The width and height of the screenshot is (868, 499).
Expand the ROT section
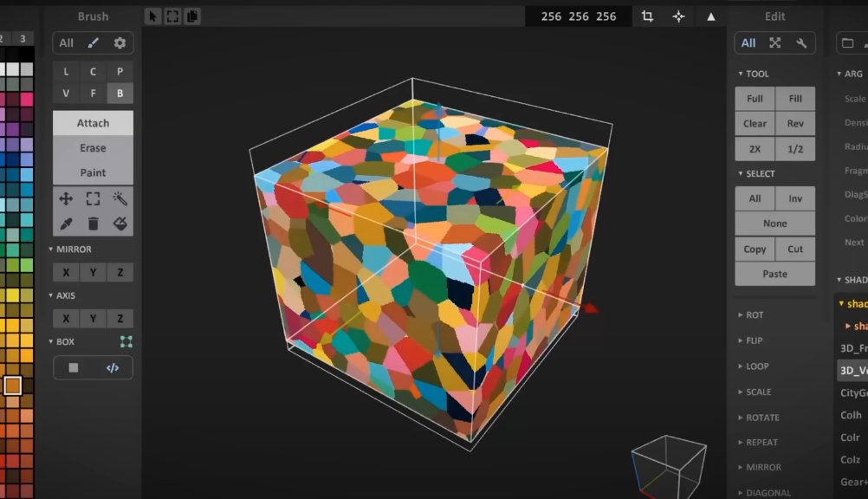point(751,315)
